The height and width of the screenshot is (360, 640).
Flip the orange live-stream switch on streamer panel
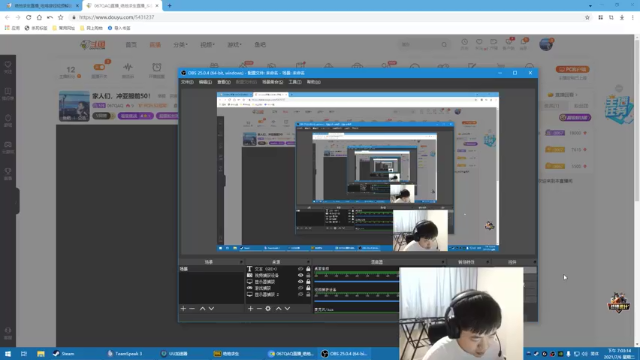click(x=99, y=67)
